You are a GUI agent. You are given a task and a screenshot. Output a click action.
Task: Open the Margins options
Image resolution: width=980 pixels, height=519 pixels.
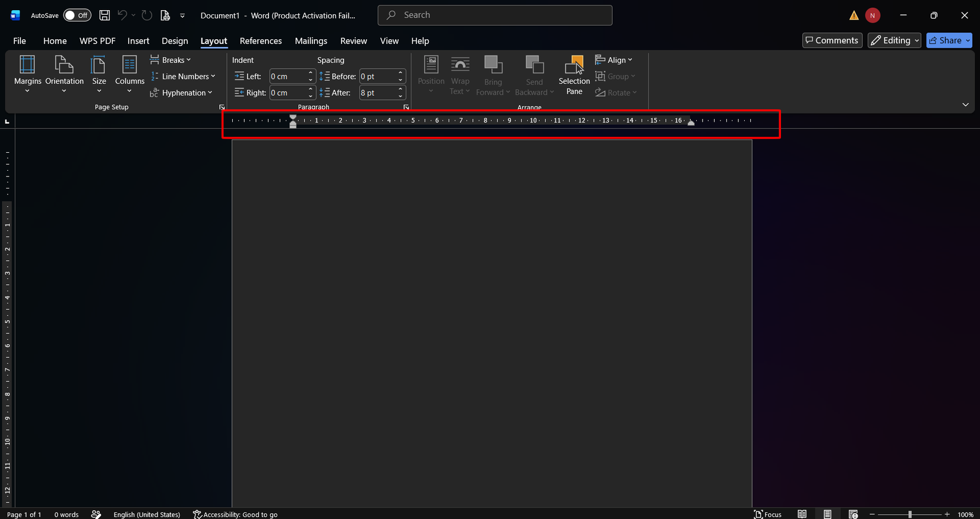[x=27, y=74]
